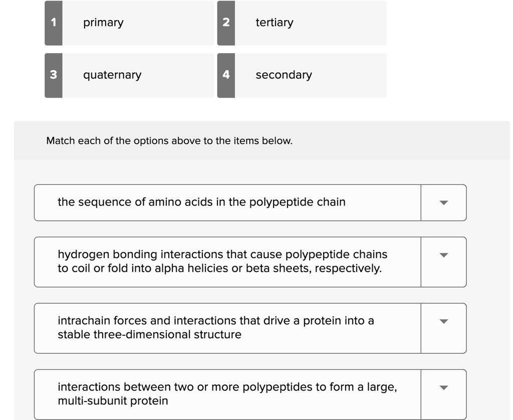The height and width of the screenshot is (420, 513).
Task: Click the quaternary option label text
Action: point(112,75)
